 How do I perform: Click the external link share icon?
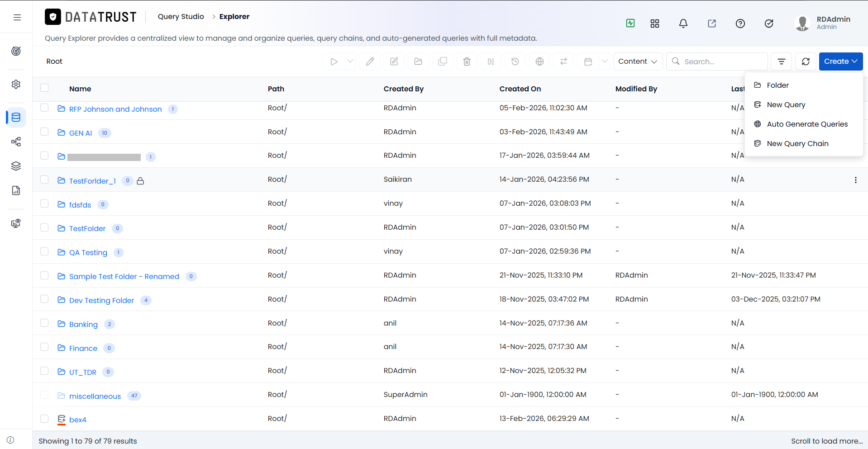click(712, 24)
